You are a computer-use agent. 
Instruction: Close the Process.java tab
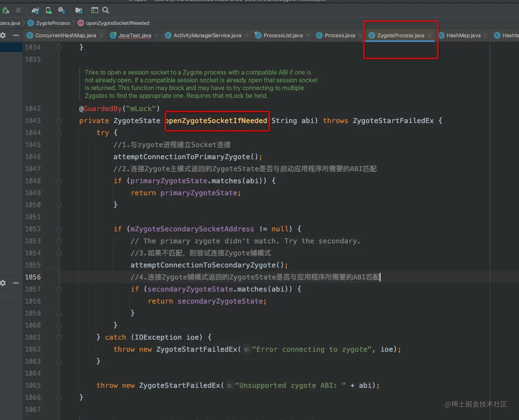click(x=360, y=35)
